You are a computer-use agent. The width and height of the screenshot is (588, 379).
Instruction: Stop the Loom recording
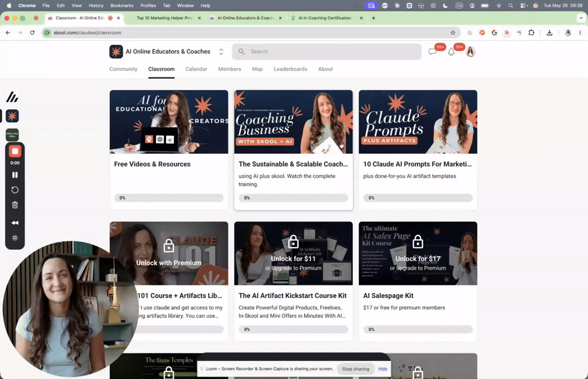15,151
